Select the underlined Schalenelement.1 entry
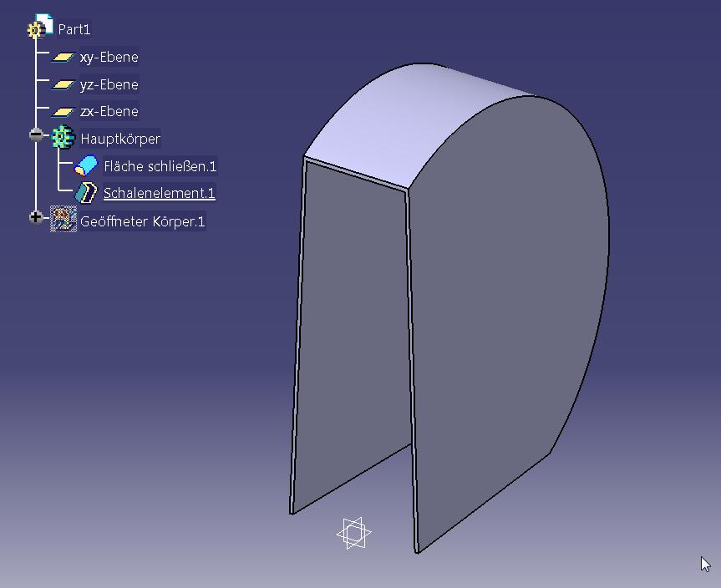 (x=159, y=193)
